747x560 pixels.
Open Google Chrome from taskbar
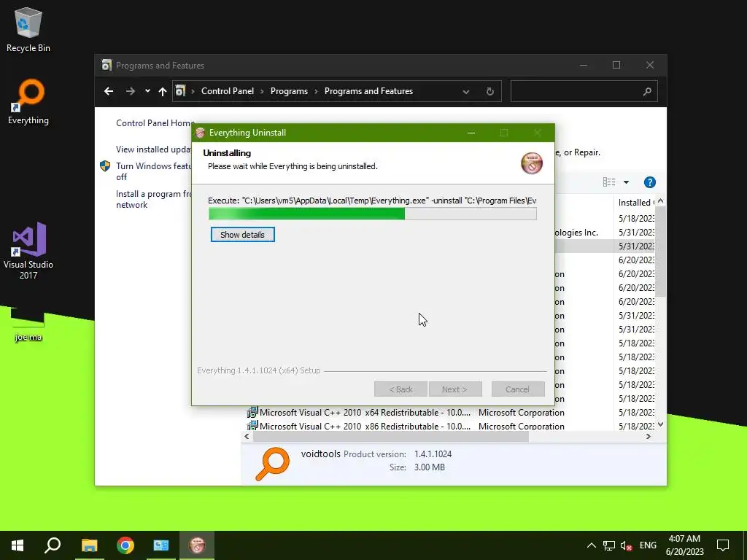click(125, 545)
